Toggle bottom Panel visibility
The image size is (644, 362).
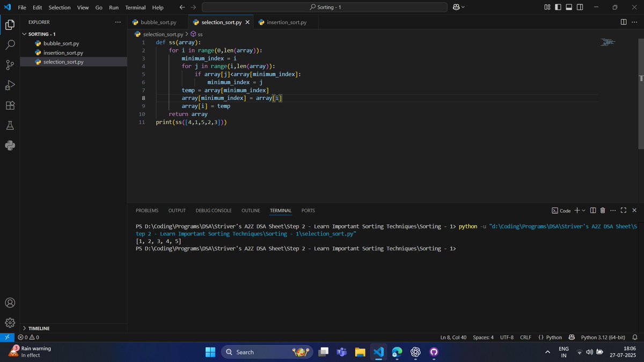[x=569, y=7]
